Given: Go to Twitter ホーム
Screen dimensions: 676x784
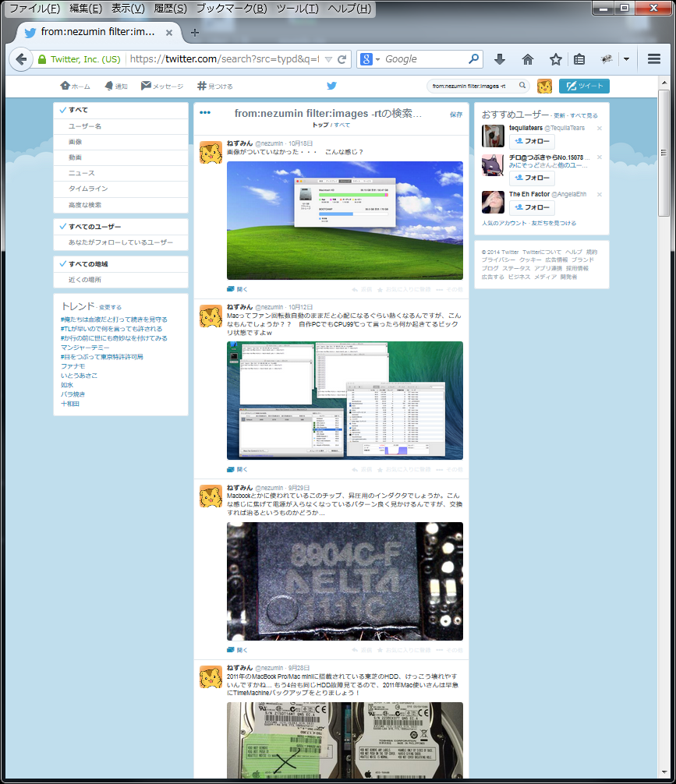Looking at the screenshot, I should point(75,86).
